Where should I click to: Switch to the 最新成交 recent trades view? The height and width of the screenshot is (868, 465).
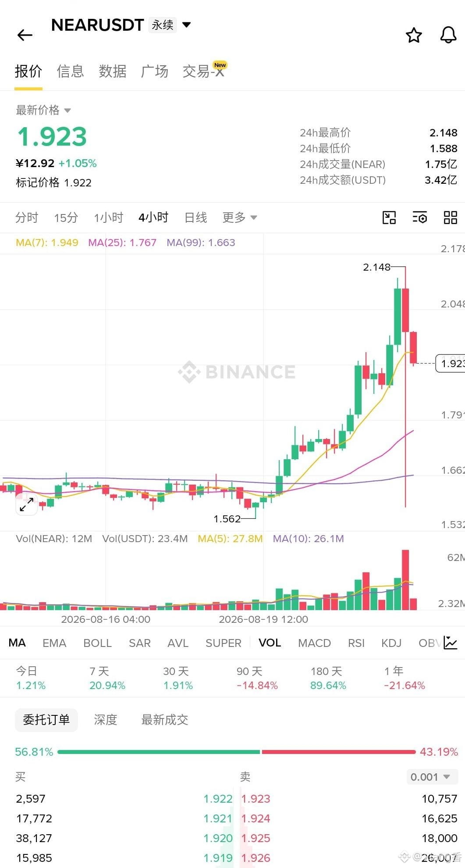point(165,720)
